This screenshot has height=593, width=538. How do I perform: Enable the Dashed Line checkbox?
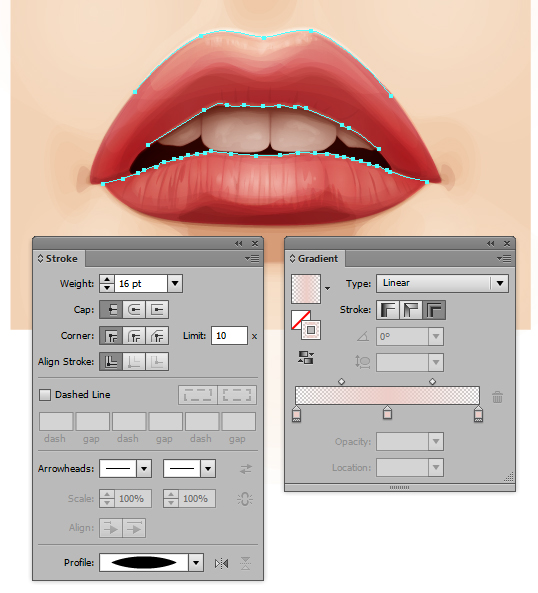coord(45,395)
